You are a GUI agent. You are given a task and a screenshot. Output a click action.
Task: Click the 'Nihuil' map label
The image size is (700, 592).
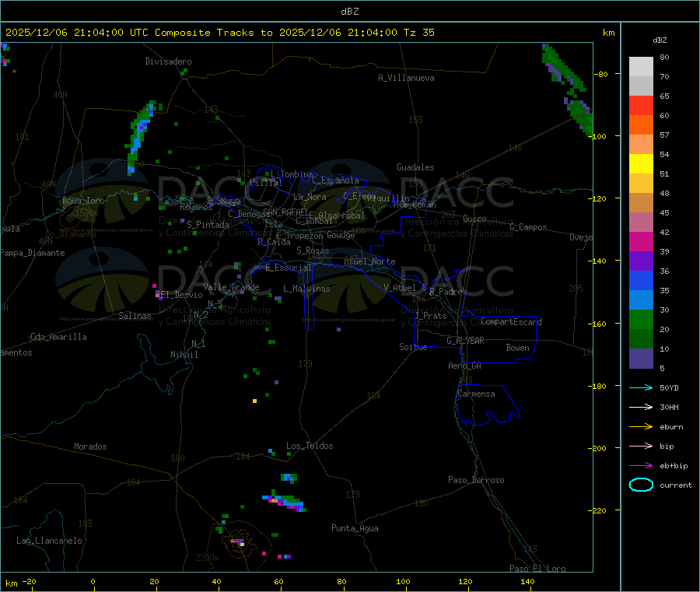point(184,355)
